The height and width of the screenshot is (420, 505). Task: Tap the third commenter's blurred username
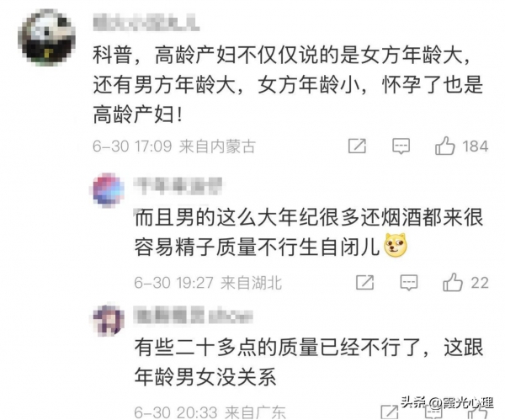(194, 316)
